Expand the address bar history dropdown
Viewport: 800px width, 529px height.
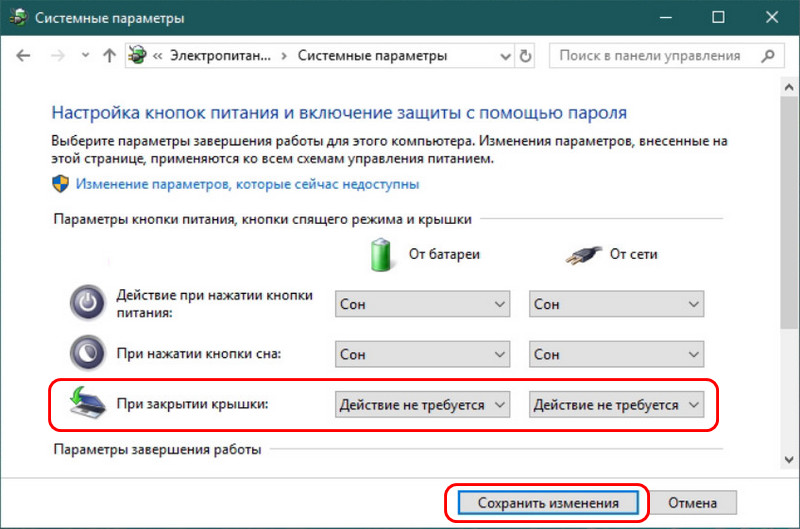(505, 56)
